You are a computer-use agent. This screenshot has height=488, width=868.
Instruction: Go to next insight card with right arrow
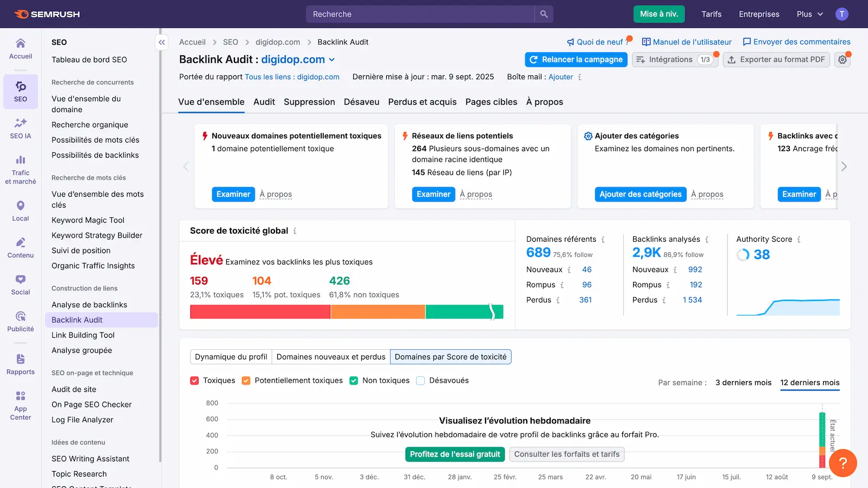click(844, 166)
